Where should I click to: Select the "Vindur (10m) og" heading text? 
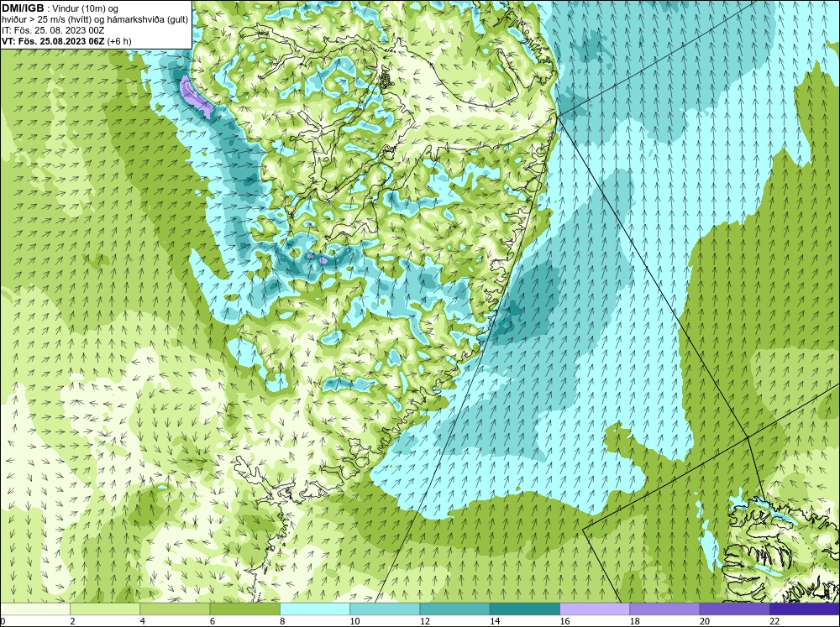click(x=86, y=9)
